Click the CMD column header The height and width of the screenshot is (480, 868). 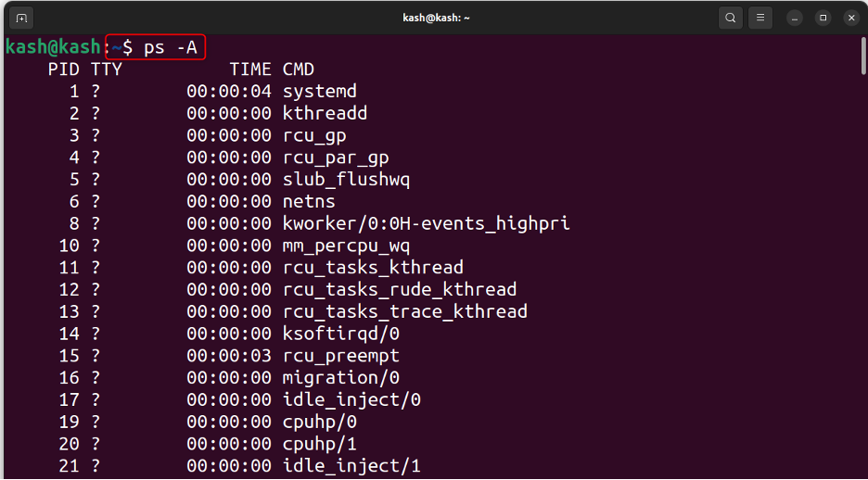tap(299, 69)
